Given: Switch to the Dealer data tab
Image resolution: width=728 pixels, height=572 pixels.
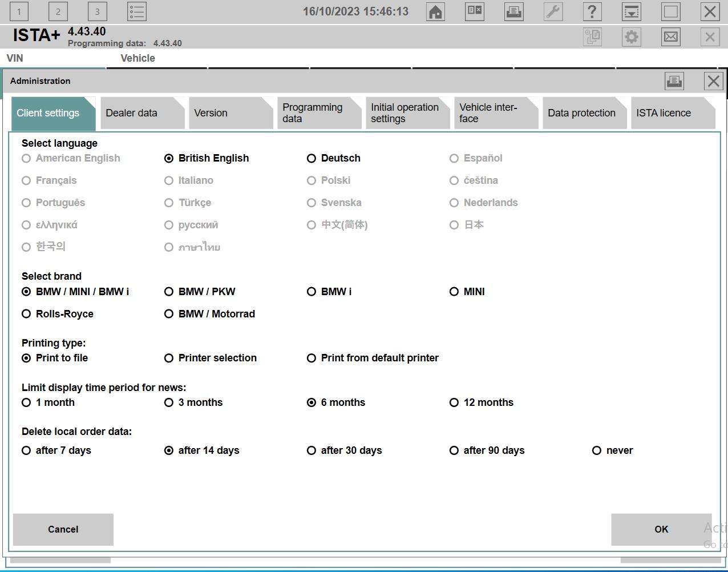Looking at the screenshot, I should [x=142, y=113].
